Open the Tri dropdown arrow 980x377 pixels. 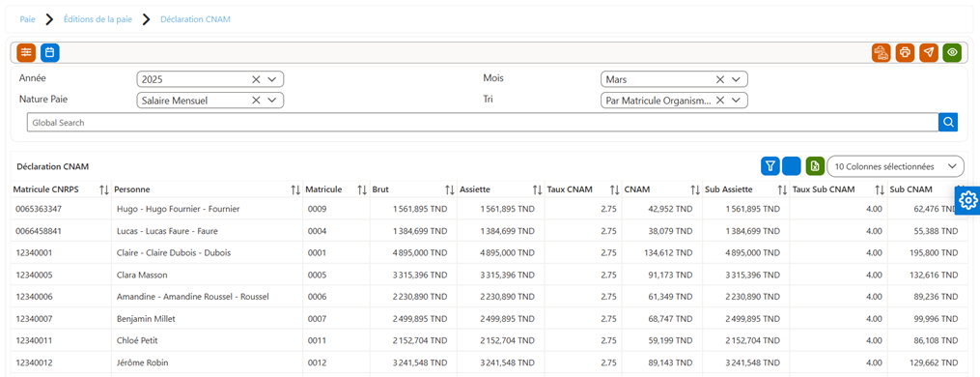736,100
